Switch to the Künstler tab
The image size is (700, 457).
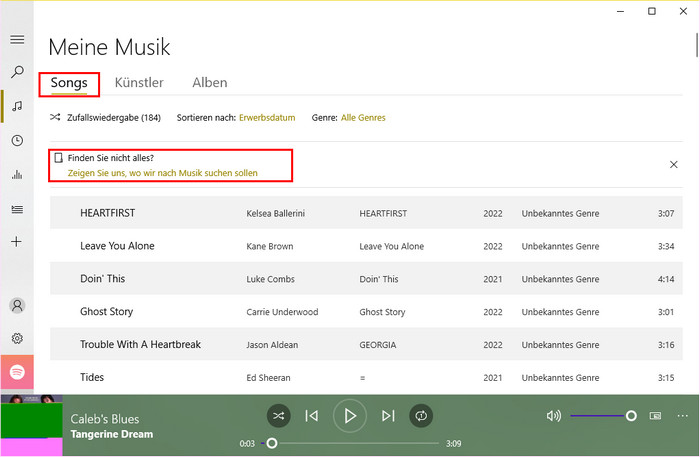pyautogui.click(x=139, y=83)
